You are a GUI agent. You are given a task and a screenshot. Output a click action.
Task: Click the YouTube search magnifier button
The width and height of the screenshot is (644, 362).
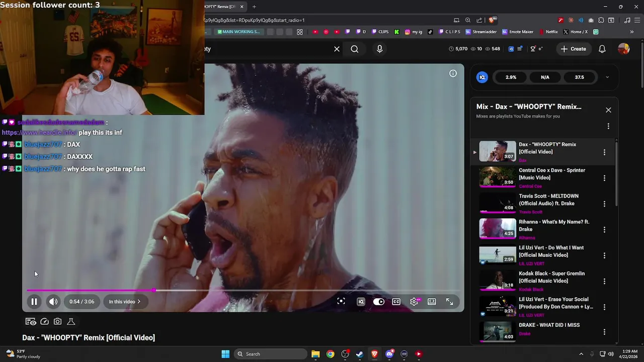pos(355,49)
